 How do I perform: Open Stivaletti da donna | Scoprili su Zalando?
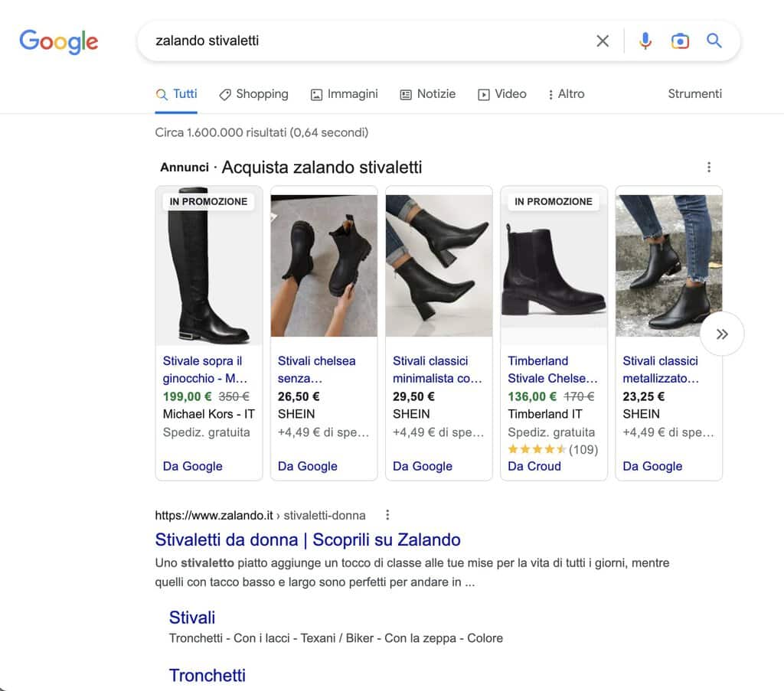point(308,539)
